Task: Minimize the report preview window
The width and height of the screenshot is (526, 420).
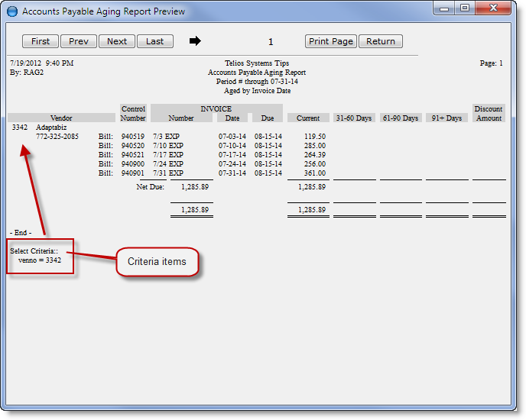Action: pyautogui.click(x=444, y=8)
